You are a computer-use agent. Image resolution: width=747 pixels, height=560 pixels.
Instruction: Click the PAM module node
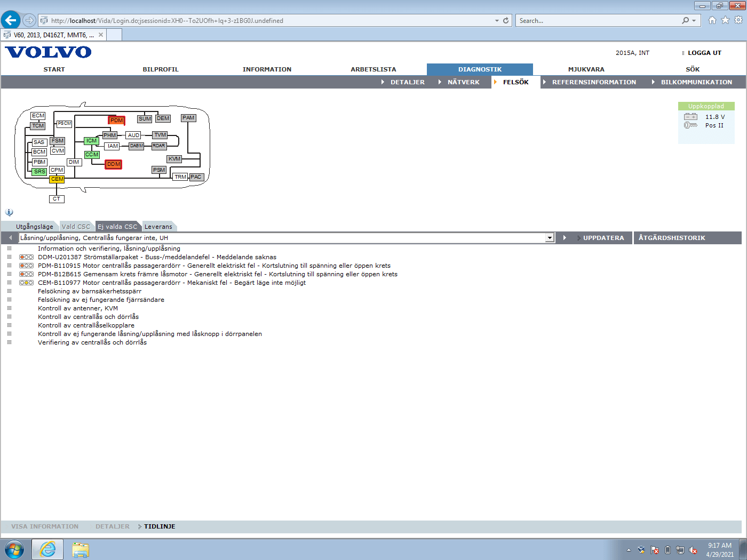pos(188,118)
